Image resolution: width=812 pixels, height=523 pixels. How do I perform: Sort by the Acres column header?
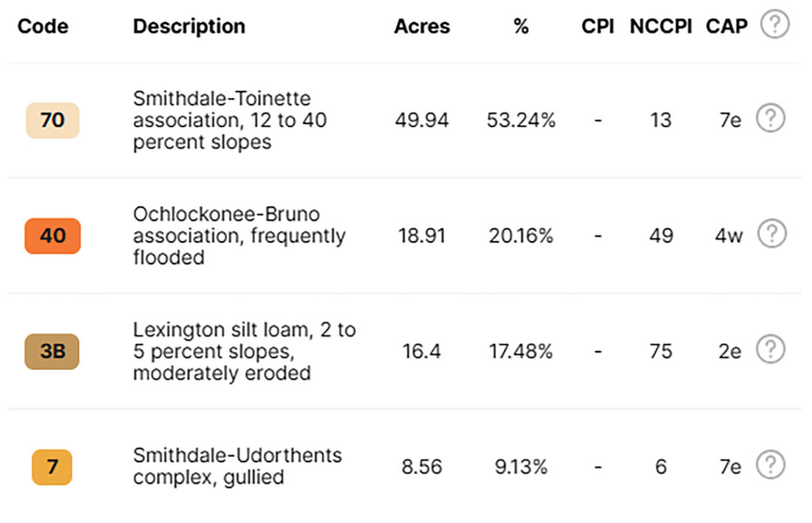coord(422,26)
